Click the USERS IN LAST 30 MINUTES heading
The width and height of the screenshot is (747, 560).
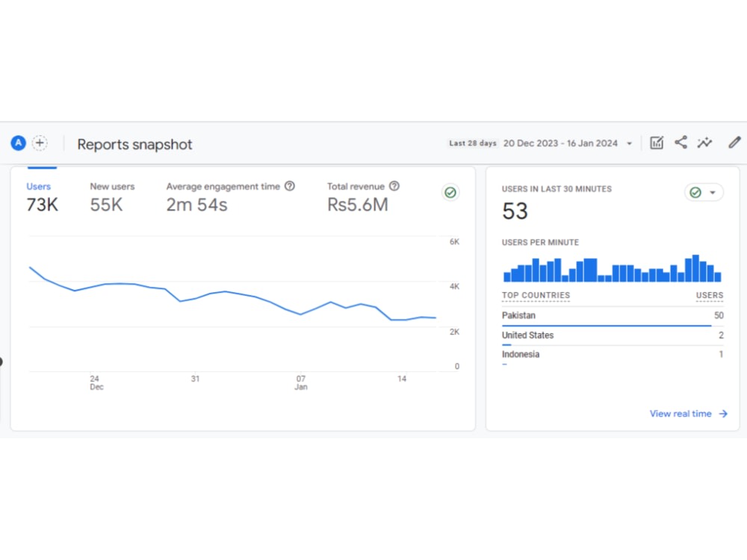point(557,189)
